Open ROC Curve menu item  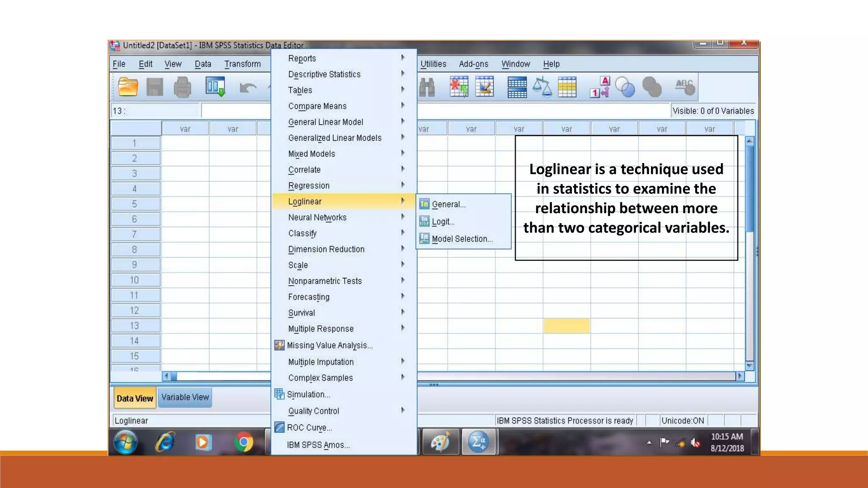point(344,427)
